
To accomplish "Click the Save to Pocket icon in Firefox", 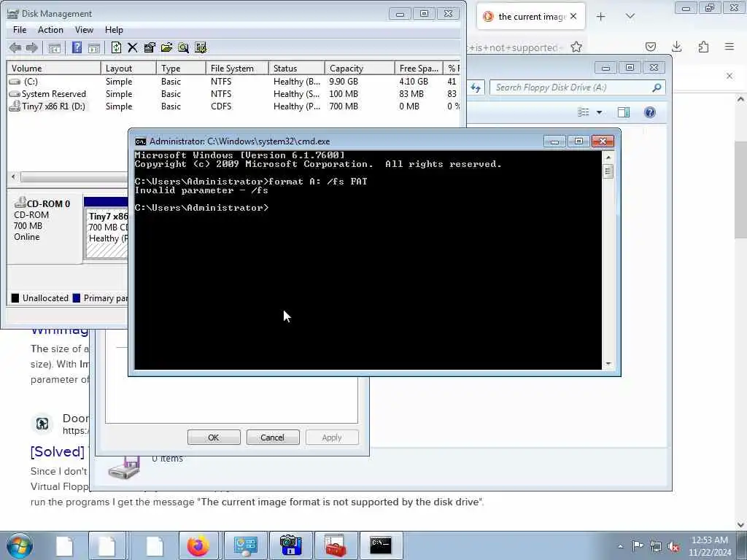I will (x=651, y=47).
